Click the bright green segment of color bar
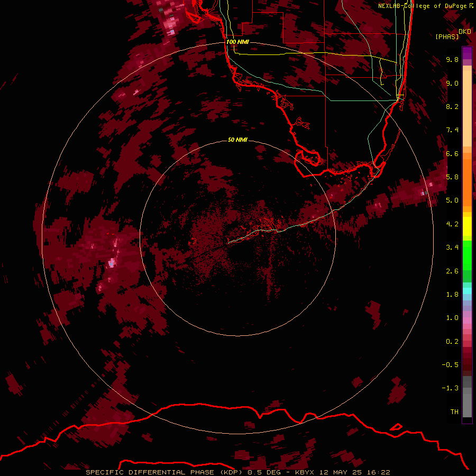This screenshot has height=476, width=476. click(467, 255)
